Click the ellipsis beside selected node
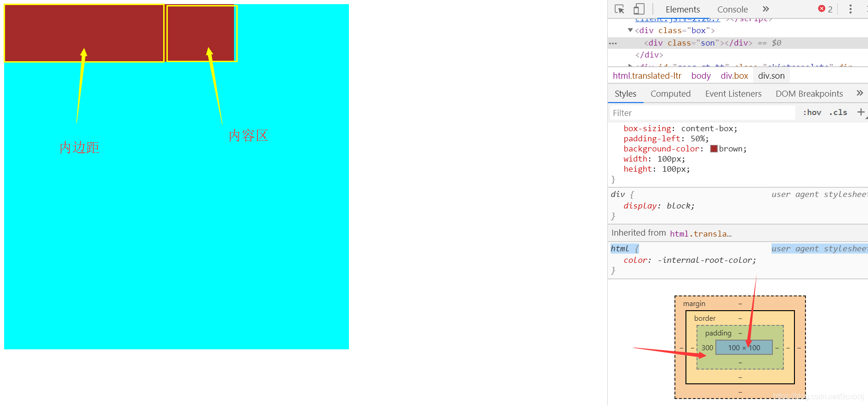 coord(613,43)
